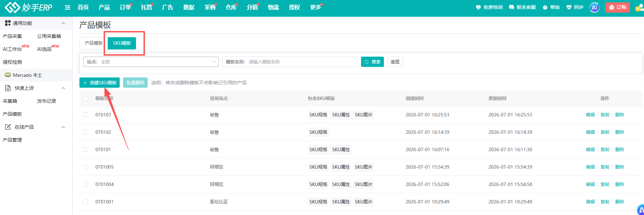
Task: Collapse the 快速上货 sidebar section
Action: [63, 88]
